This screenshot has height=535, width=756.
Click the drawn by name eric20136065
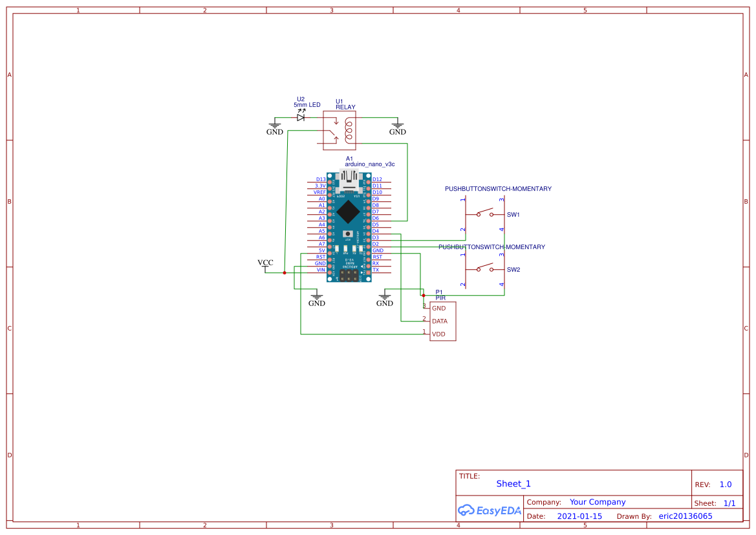pos(686,516)
